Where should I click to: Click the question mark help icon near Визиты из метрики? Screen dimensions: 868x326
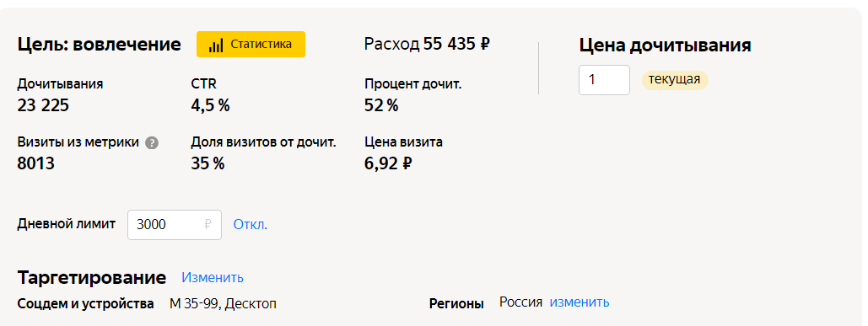point(152,143)
